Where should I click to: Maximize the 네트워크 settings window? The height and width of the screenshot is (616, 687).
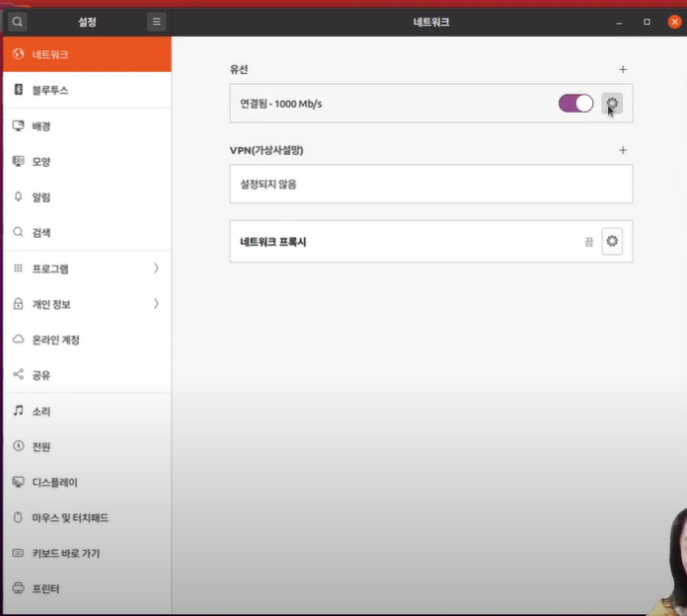tap(647, 22)
